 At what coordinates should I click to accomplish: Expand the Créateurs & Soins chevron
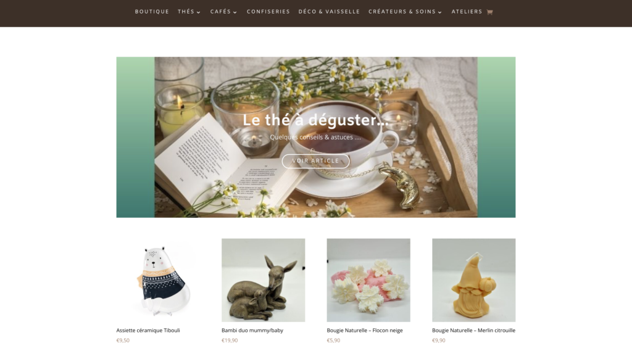(x=439, y=12)
